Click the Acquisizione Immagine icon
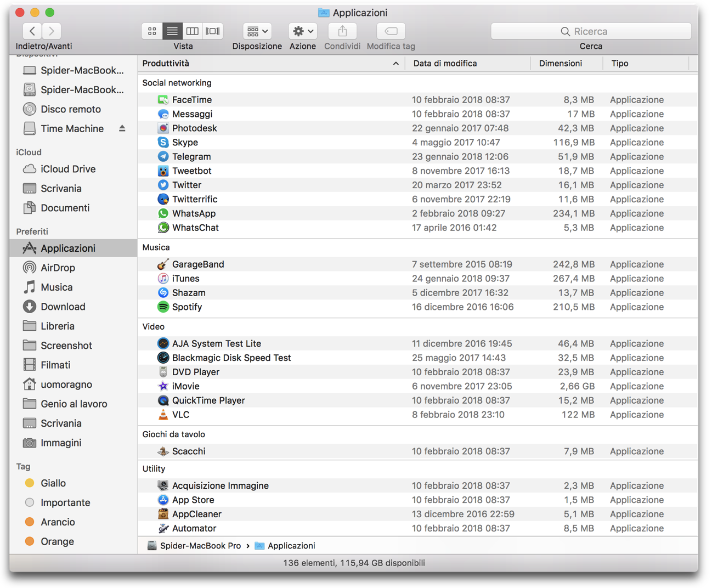Image resolution: width=712 pixels, height=588 pixels. 163,486
